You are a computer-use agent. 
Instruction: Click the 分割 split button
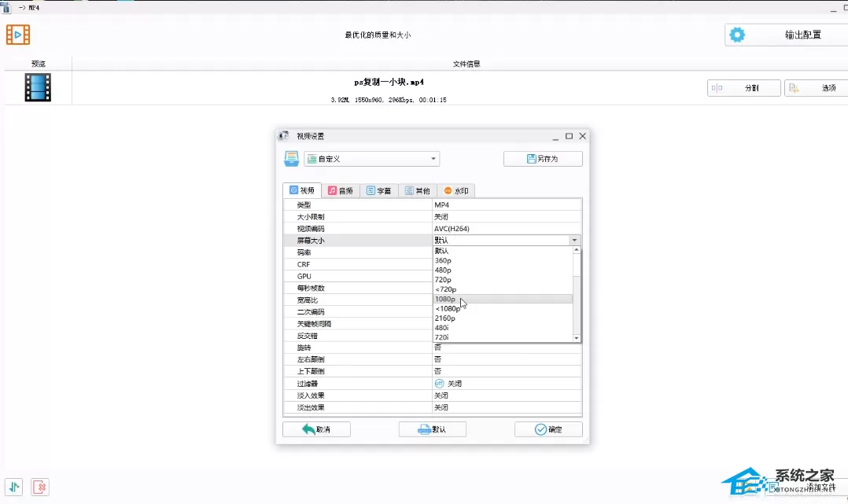[x=743, y=87]
